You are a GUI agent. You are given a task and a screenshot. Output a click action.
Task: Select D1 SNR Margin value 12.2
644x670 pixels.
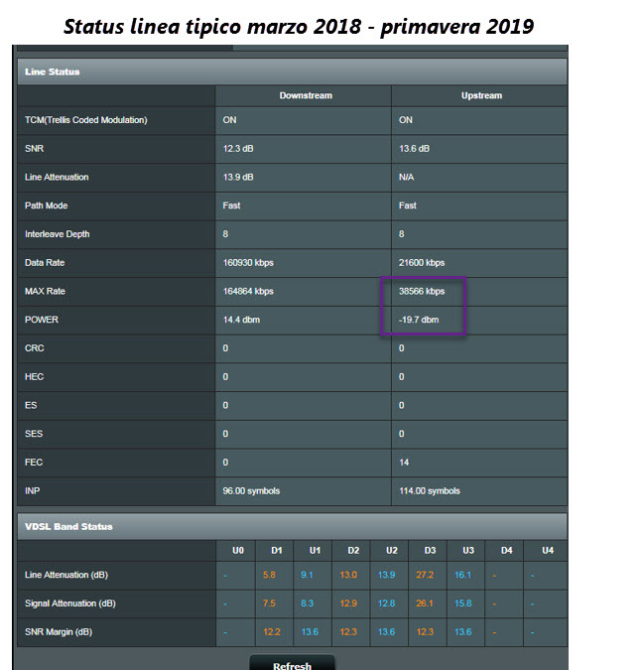(272, 632)
